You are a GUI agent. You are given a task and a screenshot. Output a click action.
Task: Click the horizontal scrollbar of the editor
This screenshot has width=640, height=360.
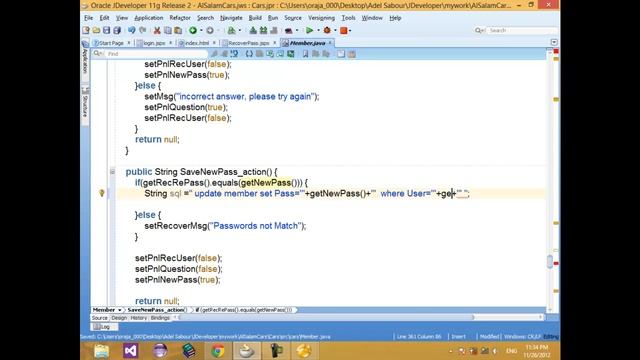pyautogui.click(x=327, y=317)
